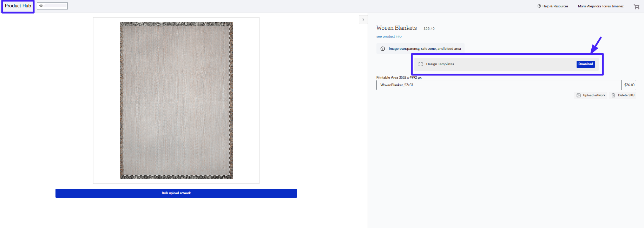Toggle the eye visibility icon
The height and width of the screenshot is (228, 644).
coord(41,6)
